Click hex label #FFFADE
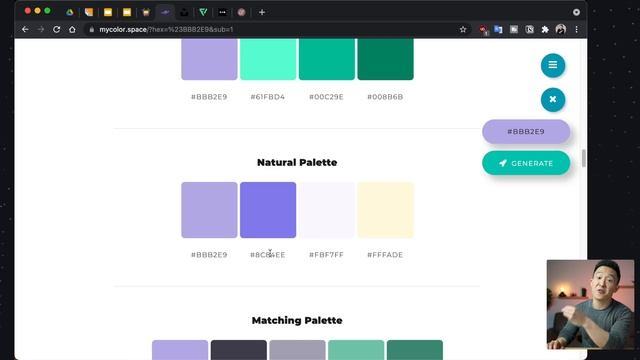640x360 pixels. pos(385,255)
